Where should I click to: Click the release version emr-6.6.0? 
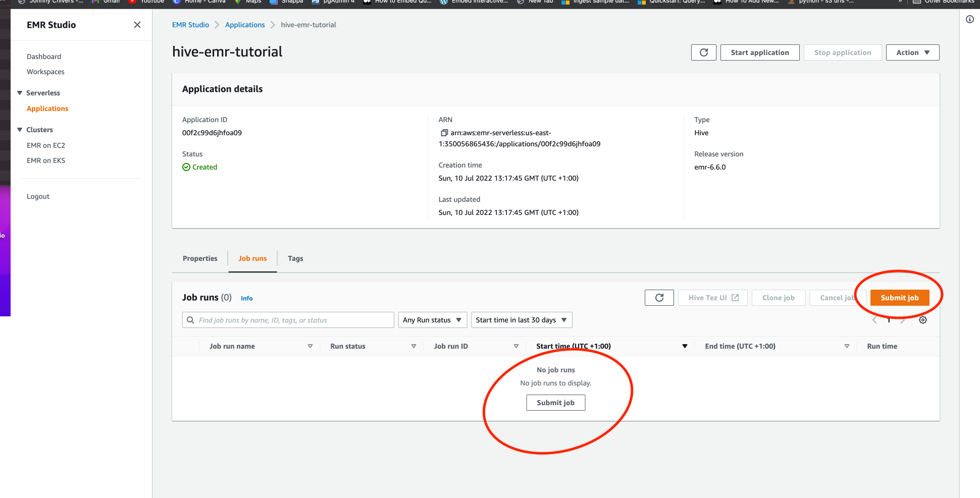pos(710,167)
